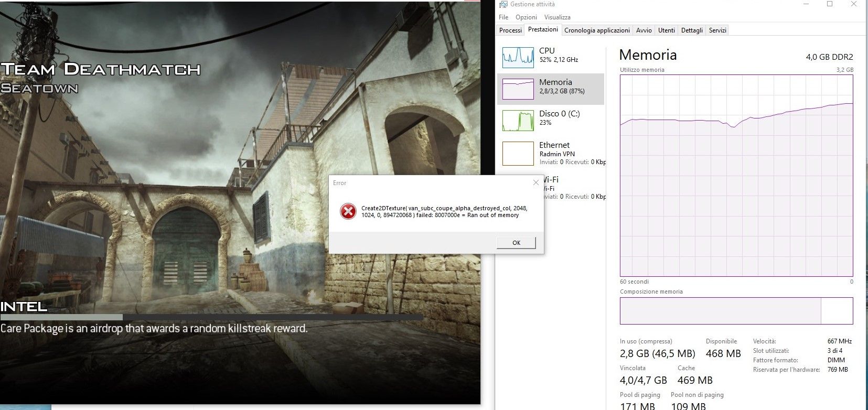Screen dimensions: 868x410
Task: Select the Memoria graph thumbnail in sidebar
Action: pos(518,89)
